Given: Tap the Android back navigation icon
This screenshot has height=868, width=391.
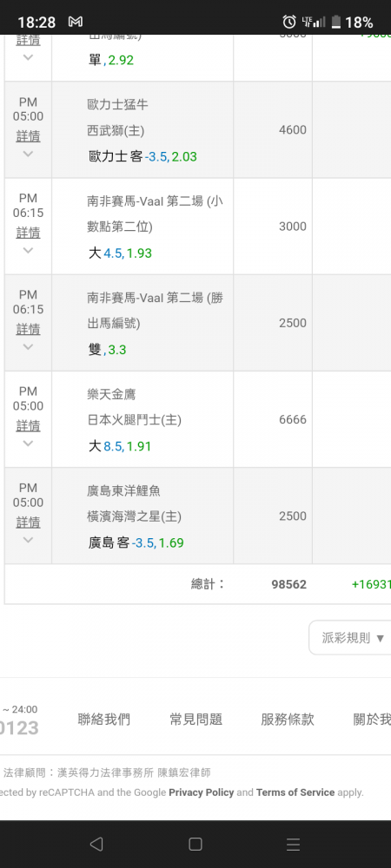Looking at the screenshot, I should (96, 844).
